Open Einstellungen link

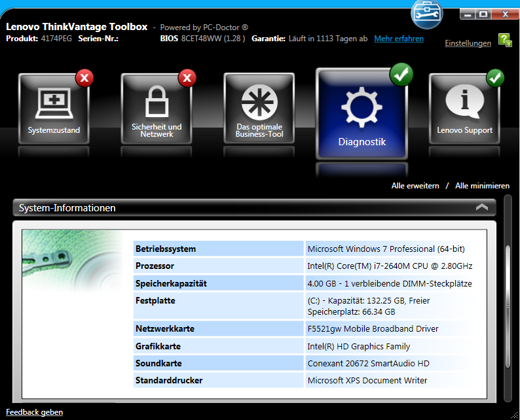point(468,43)
